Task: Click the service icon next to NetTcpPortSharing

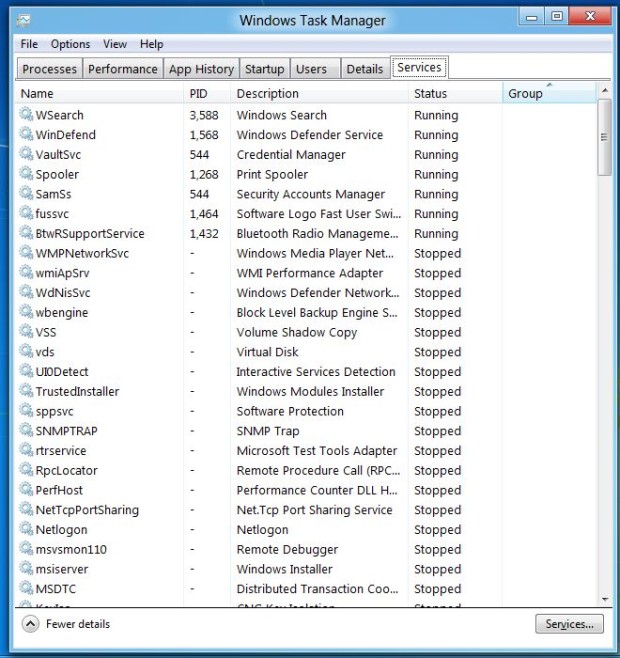Action: pyautogui.click(x=26, y=509)
